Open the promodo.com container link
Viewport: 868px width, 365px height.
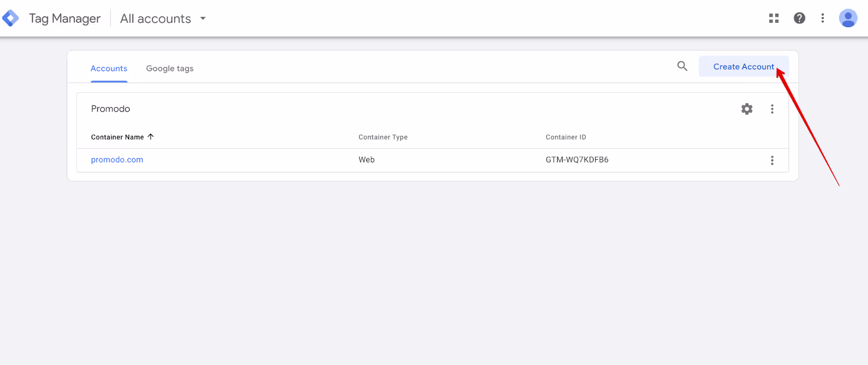coord(117,160)
